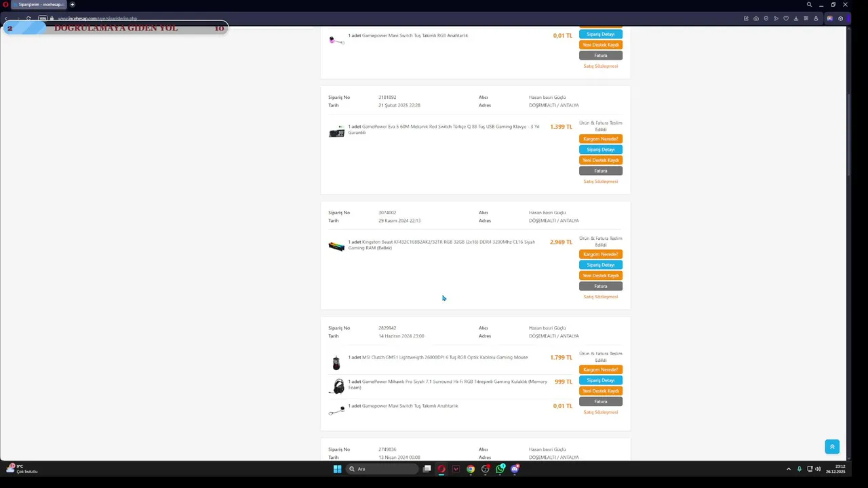Click order number 3181892

coord(387,98)
